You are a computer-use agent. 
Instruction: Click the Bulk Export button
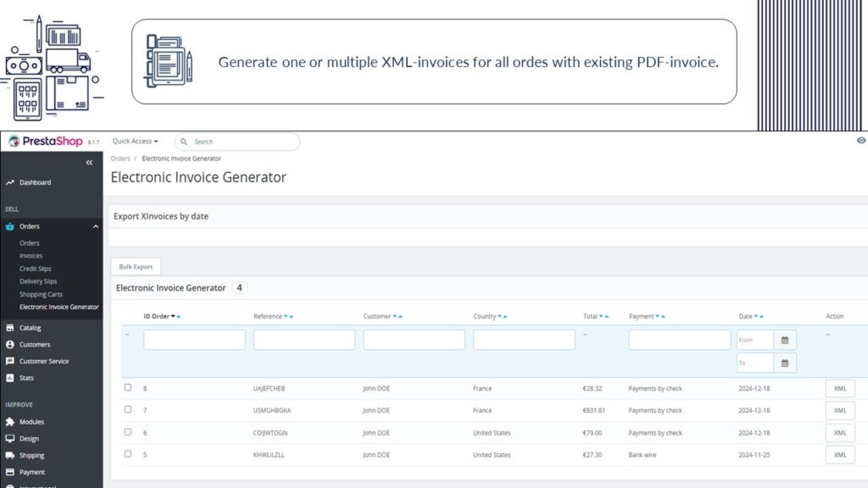[x=136, y=267]
